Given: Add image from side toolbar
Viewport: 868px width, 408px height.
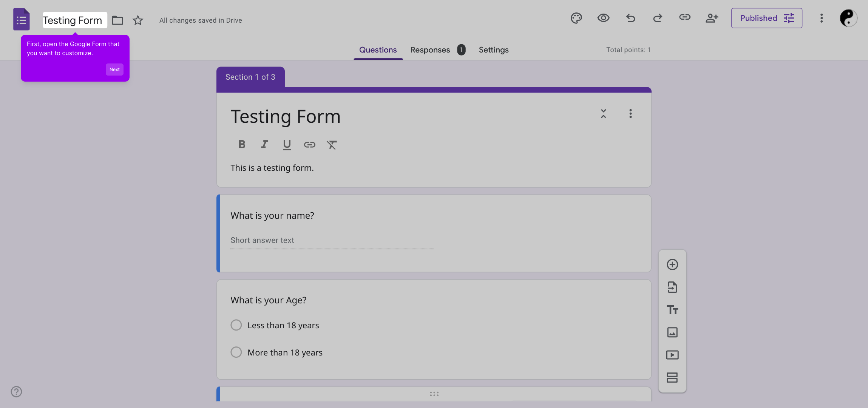Looking at the screenshot, I should [672, 332].
